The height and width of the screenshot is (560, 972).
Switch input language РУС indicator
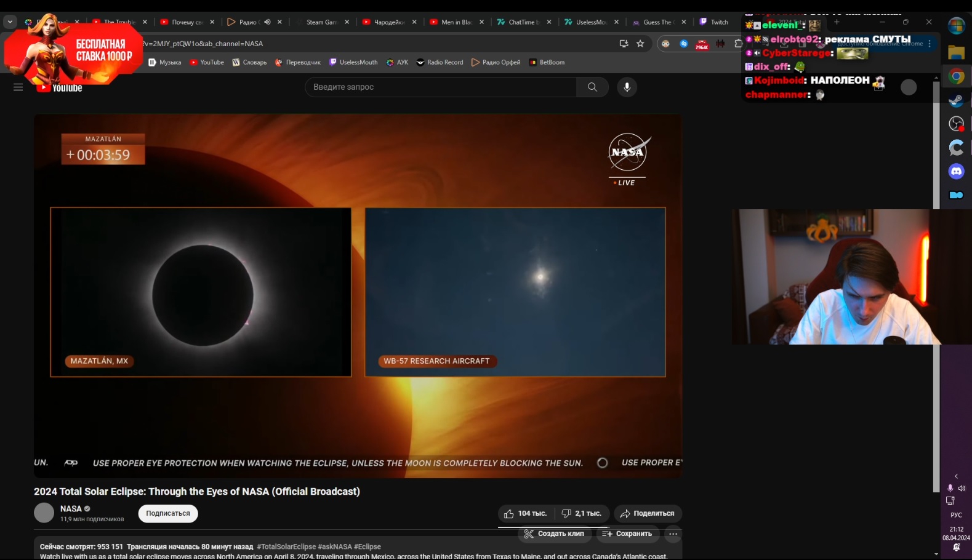pos(956,515)
